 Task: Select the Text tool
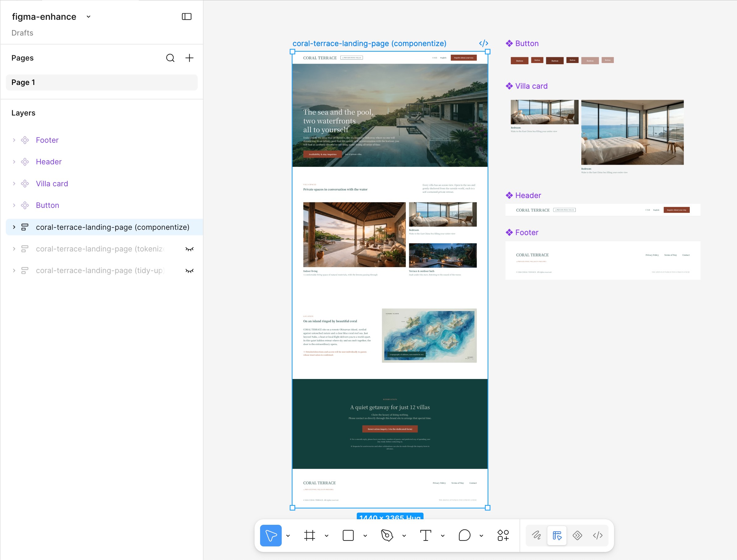tap(425, 535)
